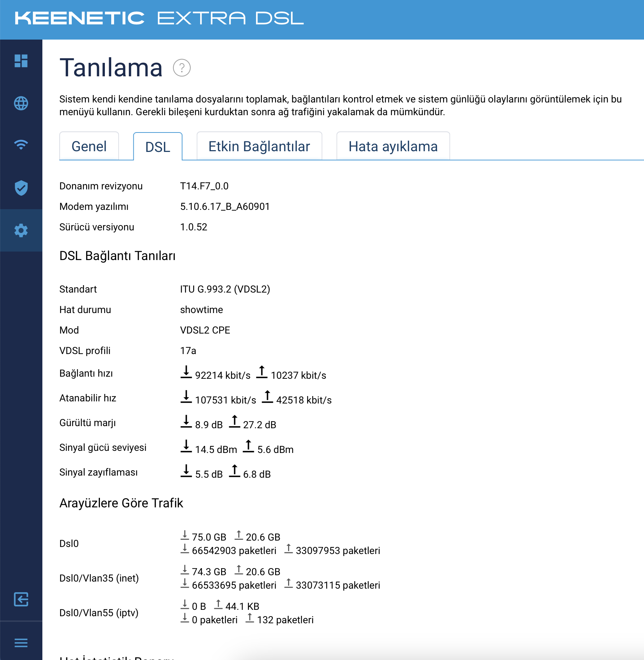Click the Arayüzlere Göre Trafik heading
Screen dimensions: 644x660
pyautogui.click(x=121, y=503)
